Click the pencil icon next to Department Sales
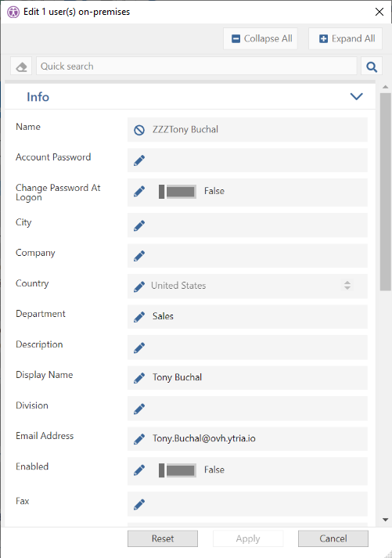This screenshot has width=392, height=558. pyautogui.click(x=139, y=316)
